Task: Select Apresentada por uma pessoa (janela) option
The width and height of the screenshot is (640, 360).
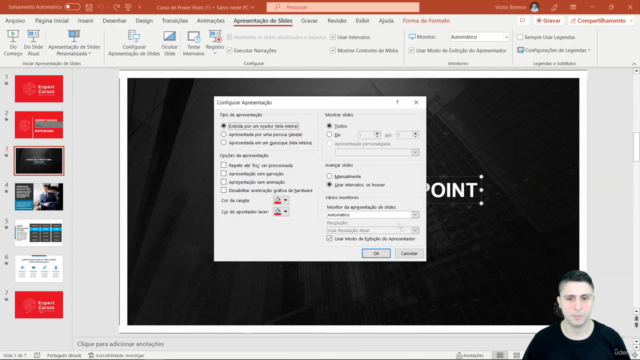Action: [x=224, y=134]
